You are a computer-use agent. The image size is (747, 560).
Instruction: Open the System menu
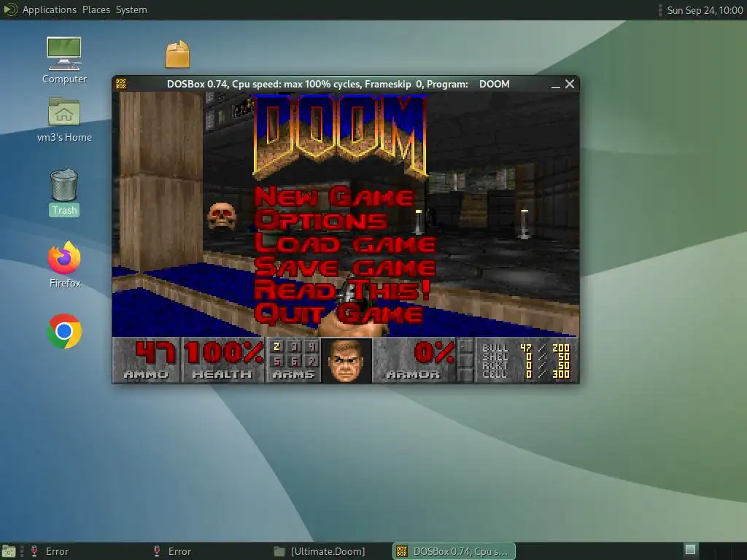click(131, 9)
